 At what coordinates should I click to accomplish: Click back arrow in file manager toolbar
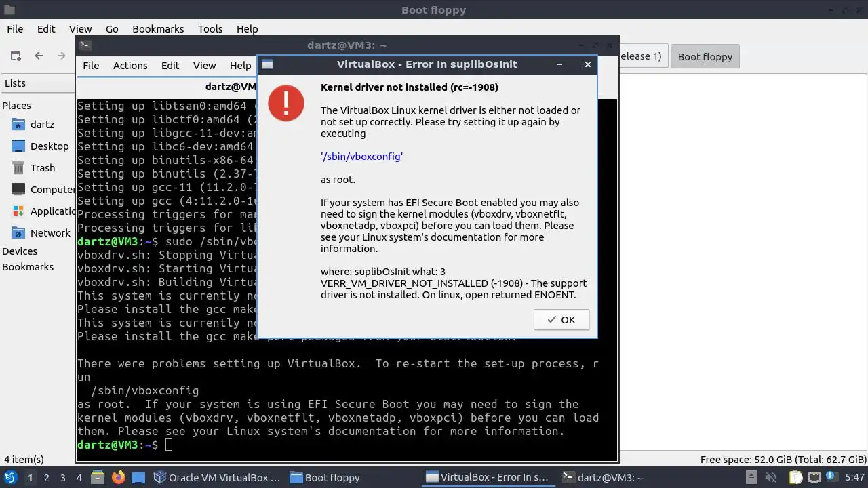tap(39, 56)
